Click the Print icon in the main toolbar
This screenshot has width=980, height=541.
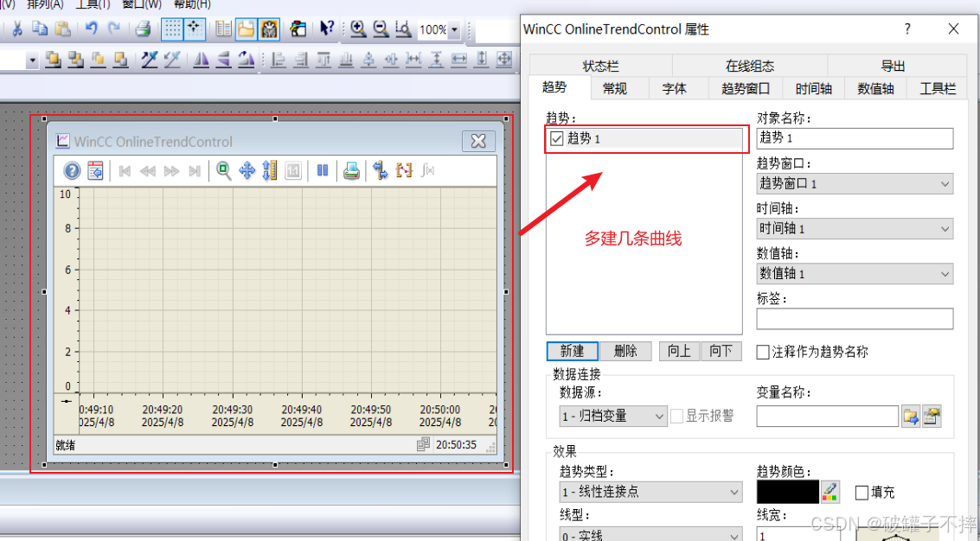tap(143, 29)
